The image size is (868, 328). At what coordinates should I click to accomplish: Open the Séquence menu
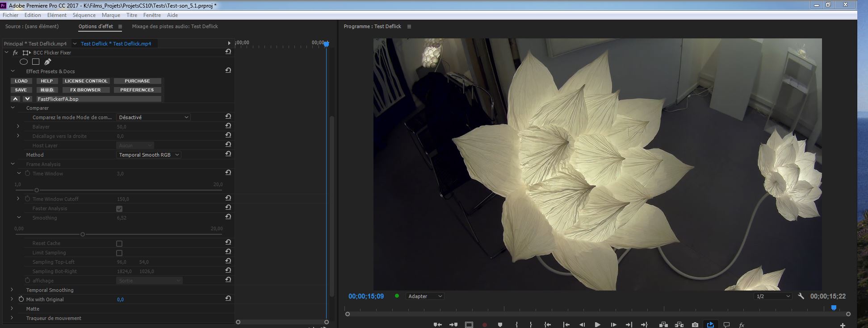tap(84, 15)
